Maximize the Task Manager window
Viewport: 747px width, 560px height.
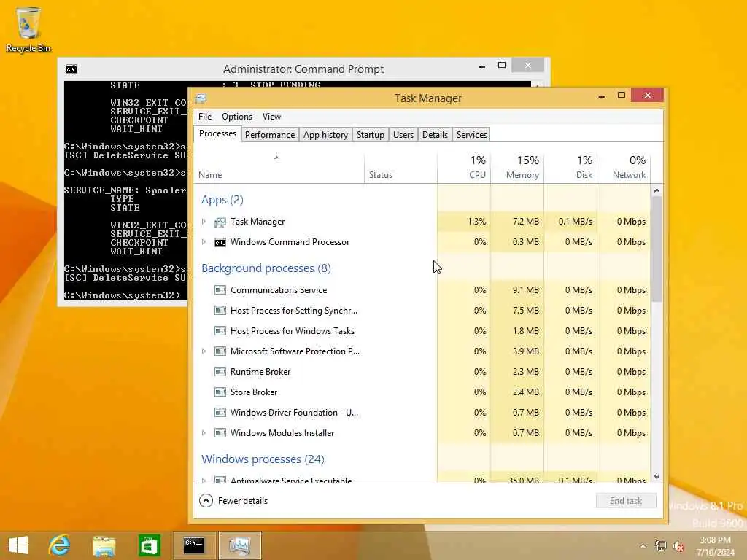click(x=622, y=96)
